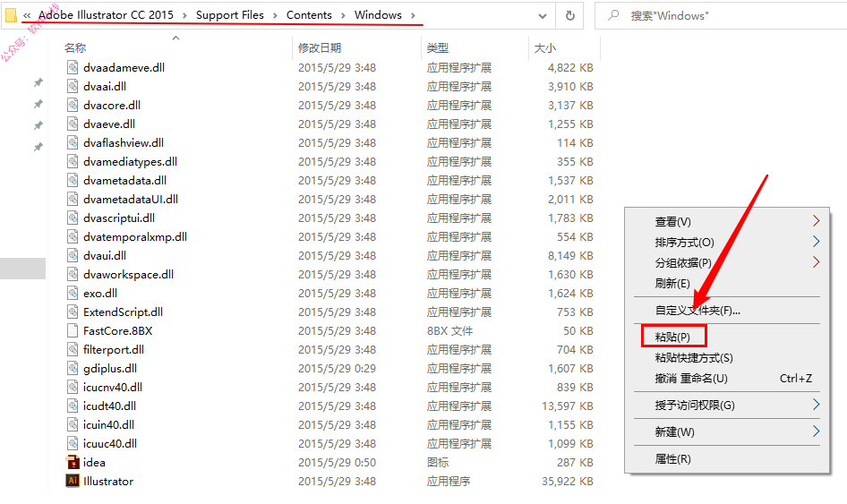The height and width of the screenshot is (504, 847).
Task: Click the dvaflashview.dll file icon
Action: 73,142
